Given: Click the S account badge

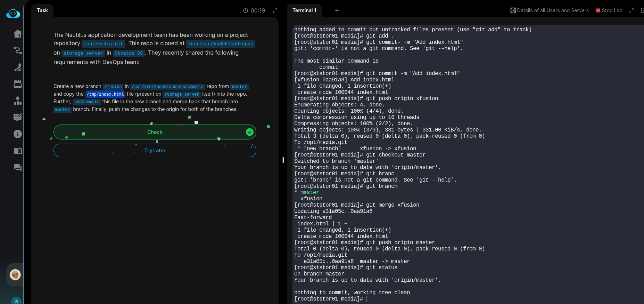Looking at the screenshot, I should [x=16, y=301].
